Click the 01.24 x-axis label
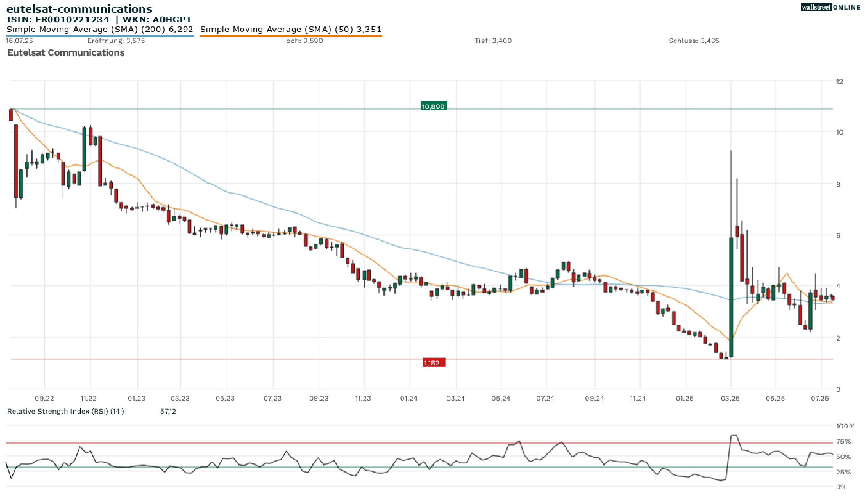Viewport: 865px width, 504px height. (x=409, y=398)
